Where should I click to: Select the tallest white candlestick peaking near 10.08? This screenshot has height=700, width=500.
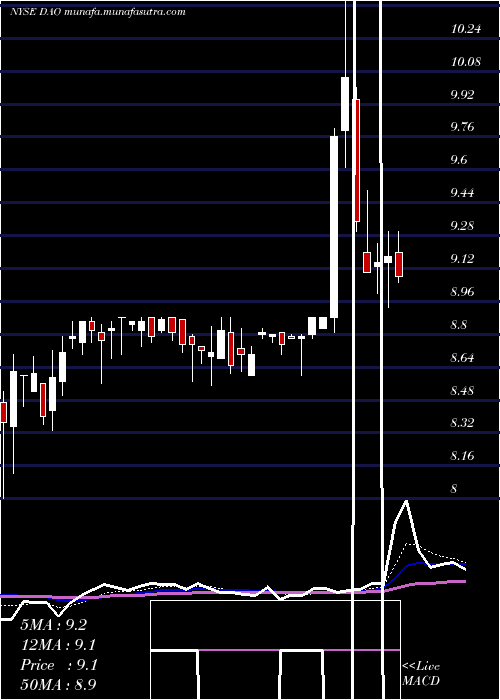345,104
